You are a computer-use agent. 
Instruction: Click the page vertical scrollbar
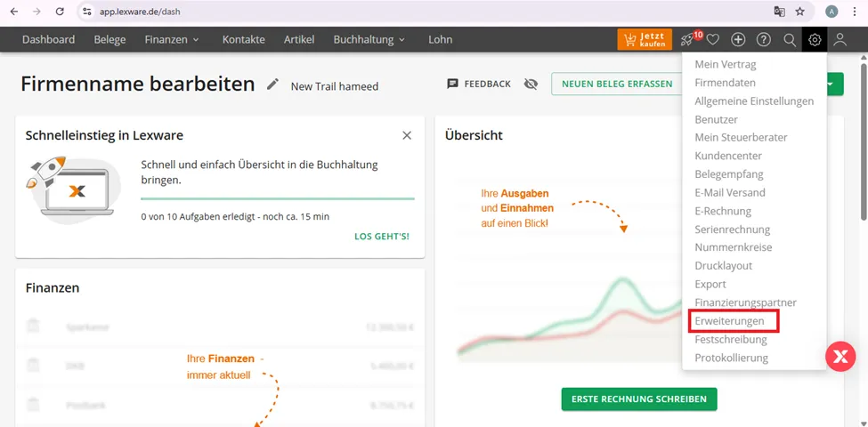[x=863, y=144]
